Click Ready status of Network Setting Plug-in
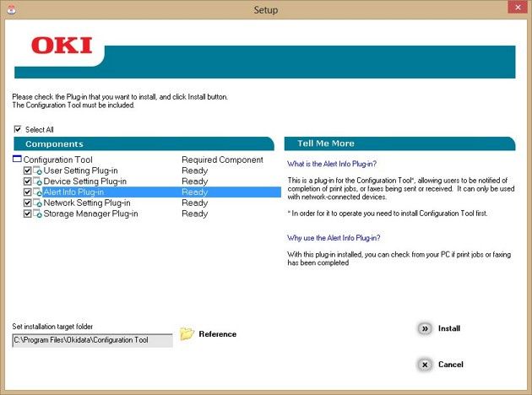The image size is (532, 395). pos(195,203)
